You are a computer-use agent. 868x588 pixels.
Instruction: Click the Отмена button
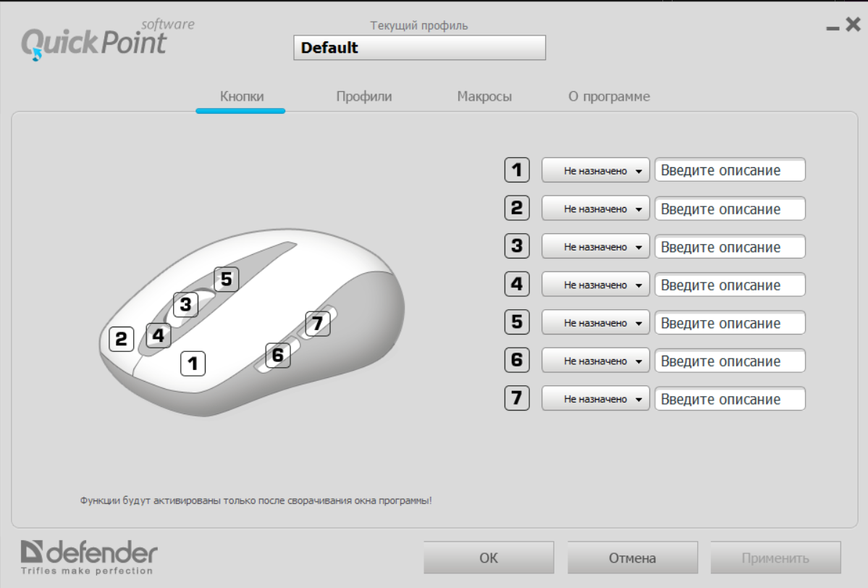point(632,558)
